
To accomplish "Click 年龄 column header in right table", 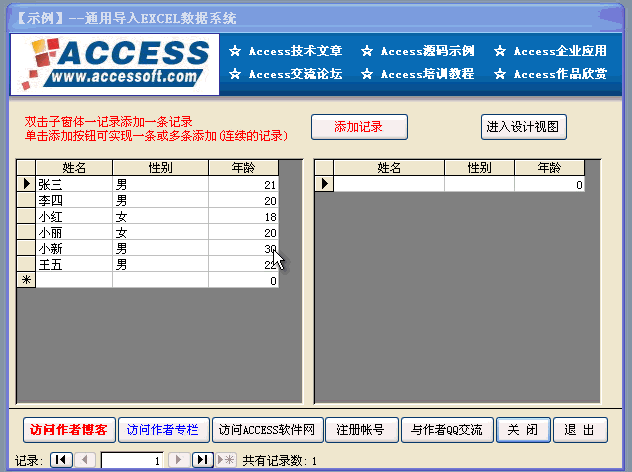I will (549, 168).
